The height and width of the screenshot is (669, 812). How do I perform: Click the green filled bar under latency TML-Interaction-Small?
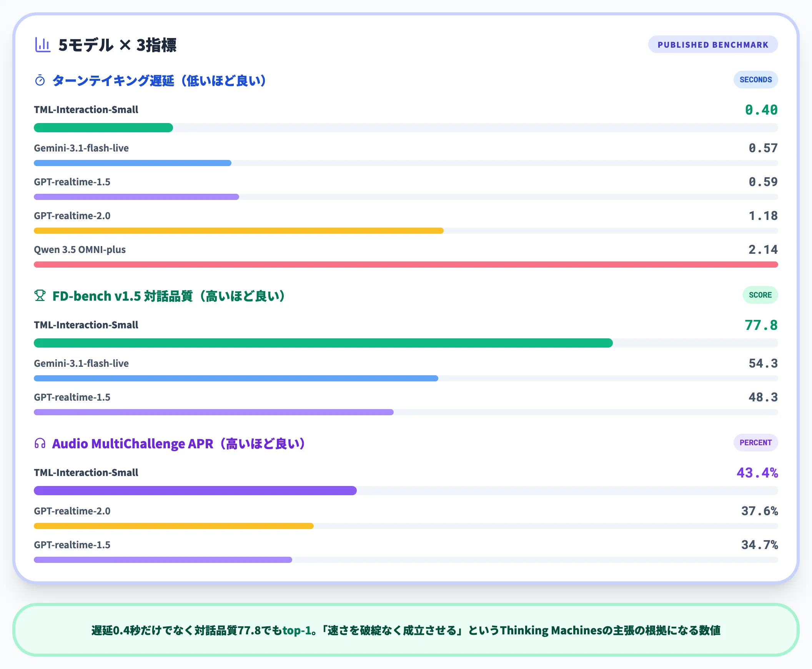[x=103, y=128]
